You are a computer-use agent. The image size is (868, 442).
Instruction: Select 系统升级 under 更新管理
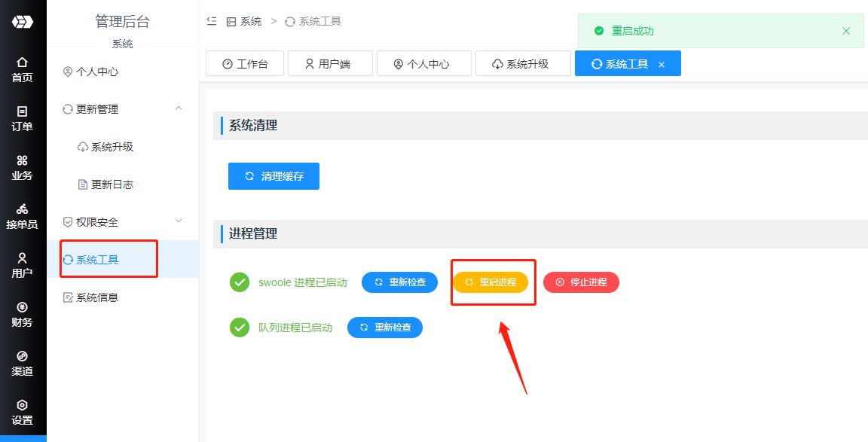122,147
